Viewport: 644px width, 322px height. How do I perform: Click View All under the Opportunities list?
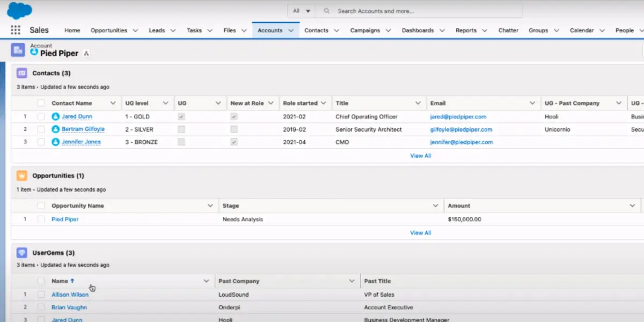tap(421, 233)
